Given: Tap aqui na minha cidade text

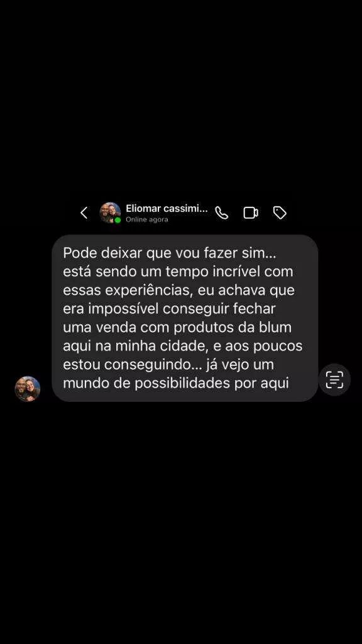Looking at the screenshot, I should [134, 346].
